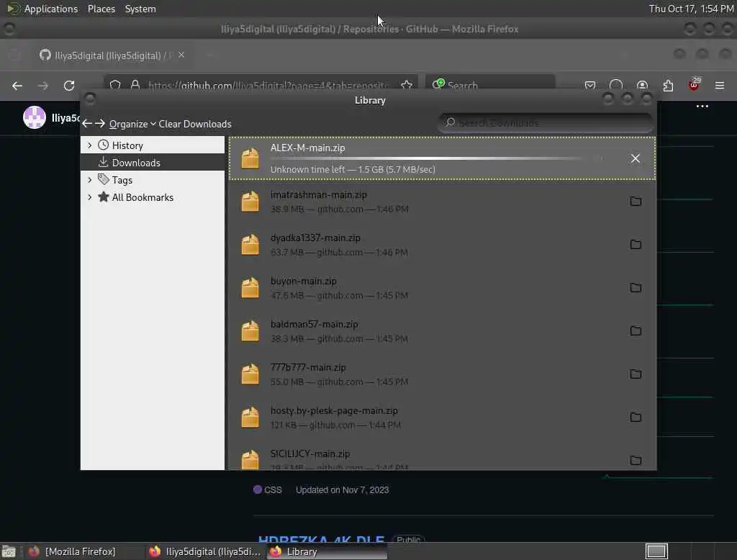
Task: Open the Firefox account icon
Action: [x=642, y=86]
